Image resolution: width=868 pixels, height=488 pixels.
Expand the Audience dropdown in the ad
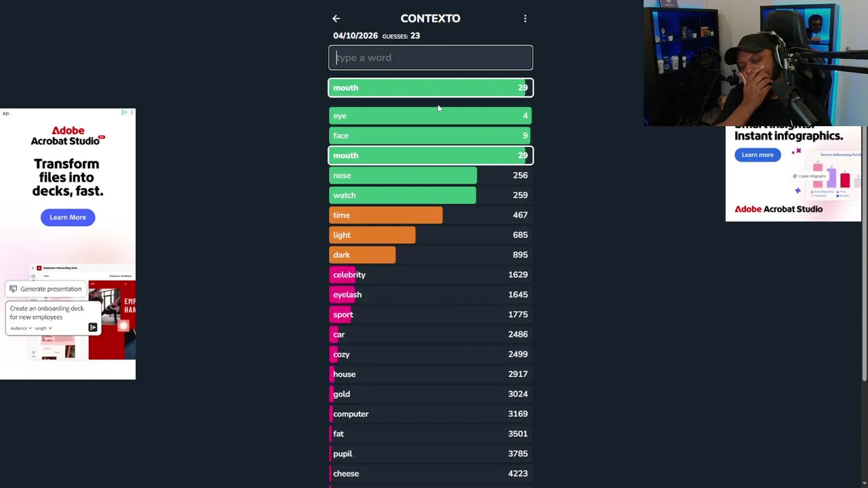coord(21,328)
